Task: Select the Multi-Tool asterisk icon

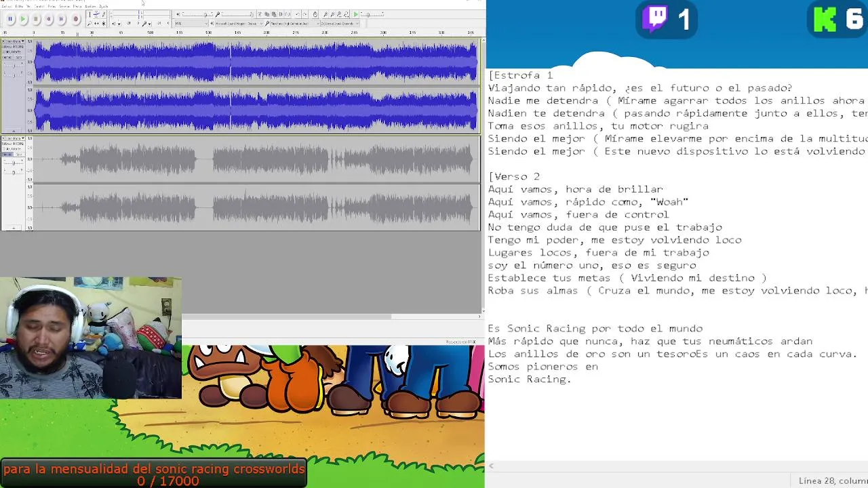Action: 104,24
